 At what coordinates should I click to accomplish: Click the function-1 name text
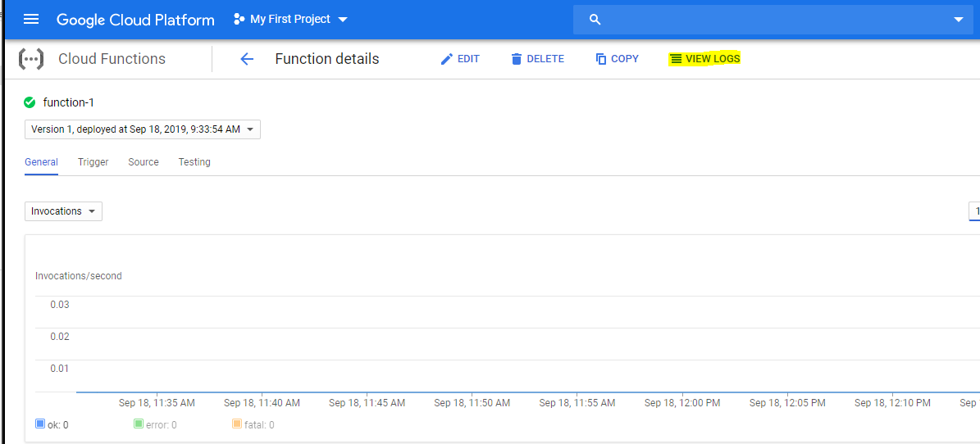coord(69,102)
